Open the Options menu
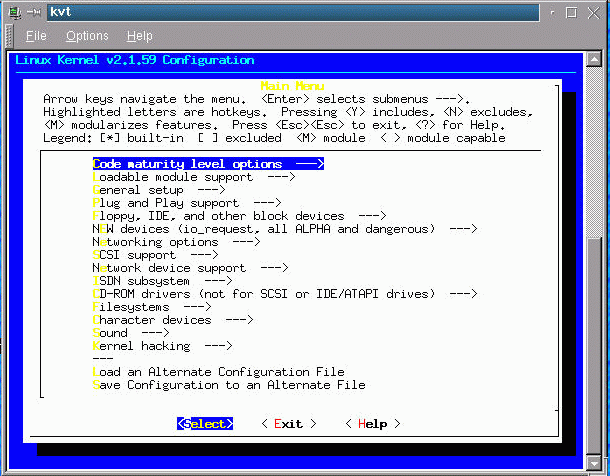Image resolution: width=610 pixels, height=476 pixels. (x=87, y=36)
